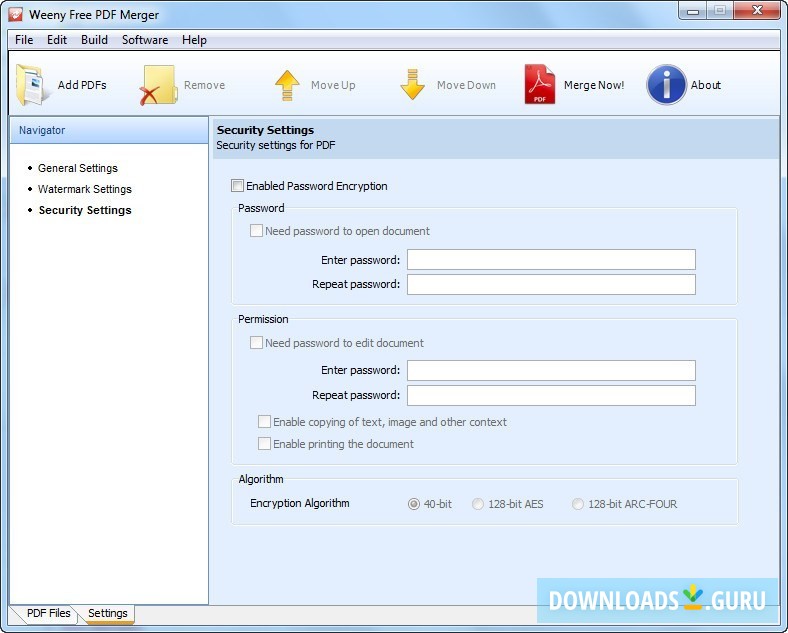The image size is (788, 633).
Task: Check Need password to open document
Action: pyautogui.click(x=256, y=231)
